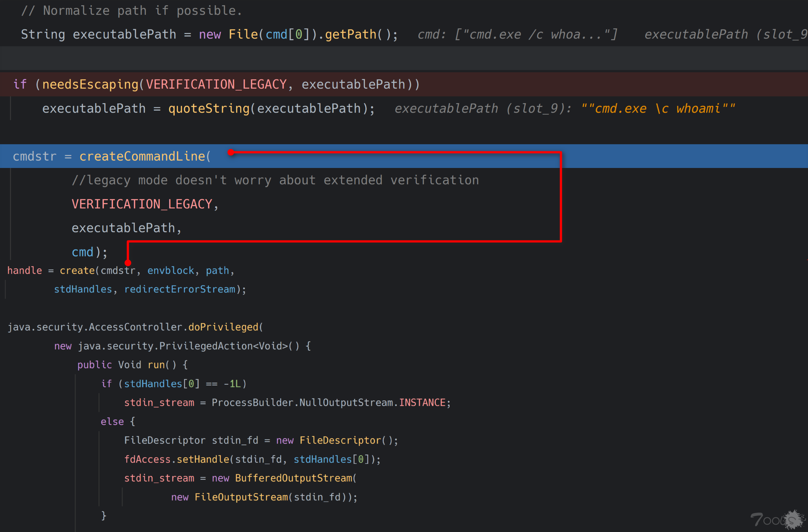Image resolution: width=808 pixels, height=532 pixels.
Task: Click "PrivilegedAction<Void>" type
Action: point(224,346)
